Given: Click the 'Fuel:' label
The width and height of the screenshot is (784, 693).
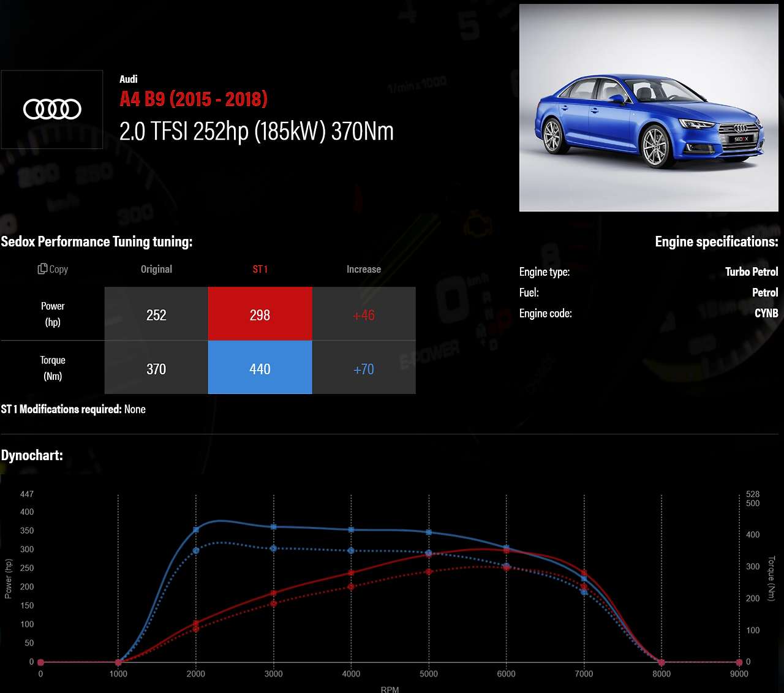Looking at the screenshot, I should pyautogui.click(x=529, y=292).
